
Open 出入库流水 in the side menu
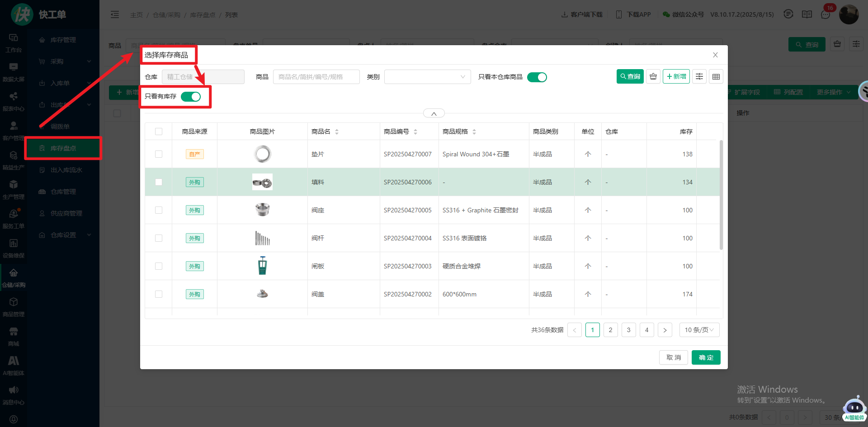click(x=66, y=170)
